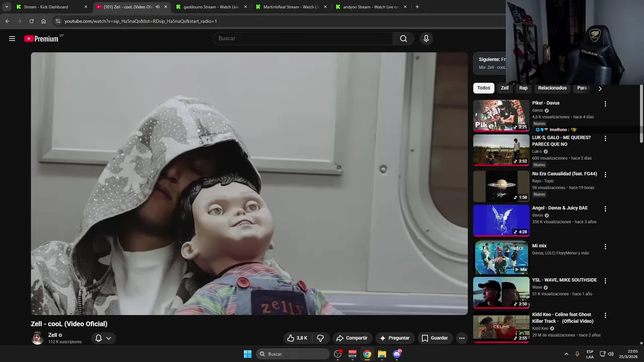Open YSL - WAVE, MIKE SOUTHSIDE video
644x362 pixels.
pyautogui.click(x=501, y=293)
